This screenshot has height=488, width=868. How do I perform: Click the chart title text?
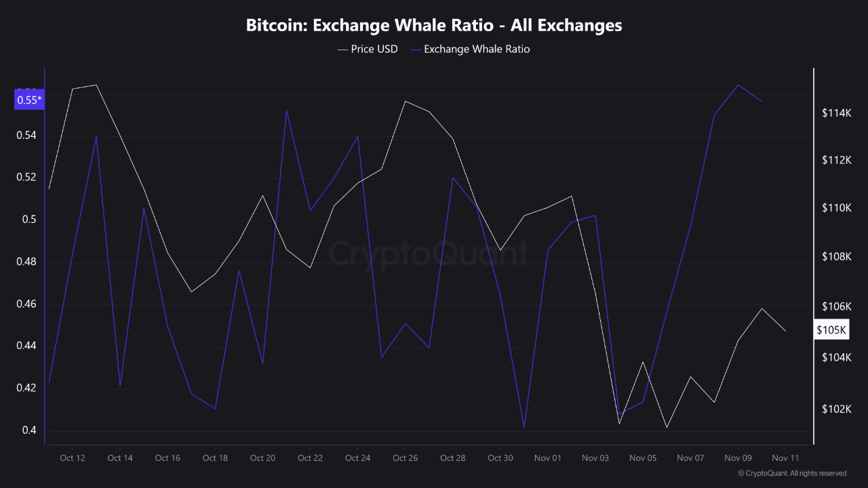pyautogui.click(x=434, y=26)
